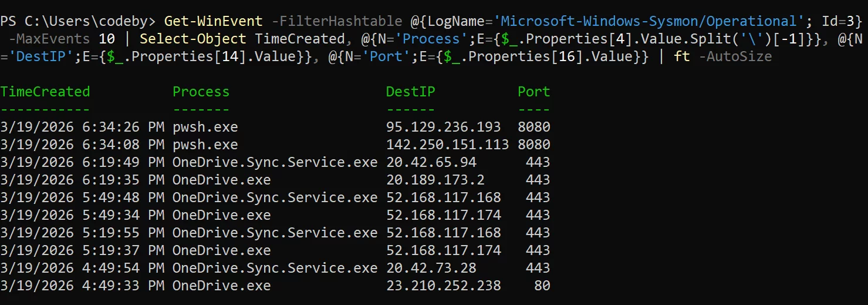Click the Process column header

(x=201, y=92)
